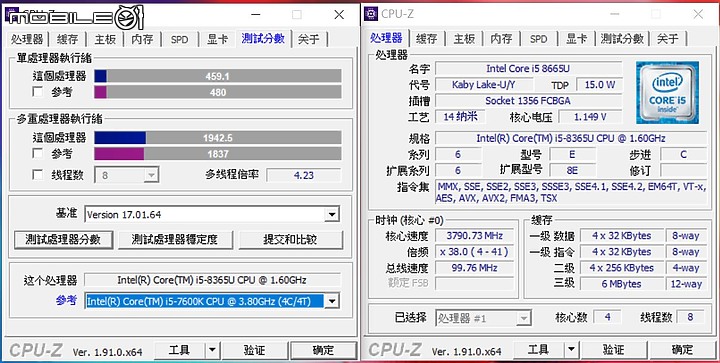The height and width of the screenshot is (363, 720).
Task: Click multi-thread score bar showing 1942.5
Action: pyautogui.click(x=218, y=138)
